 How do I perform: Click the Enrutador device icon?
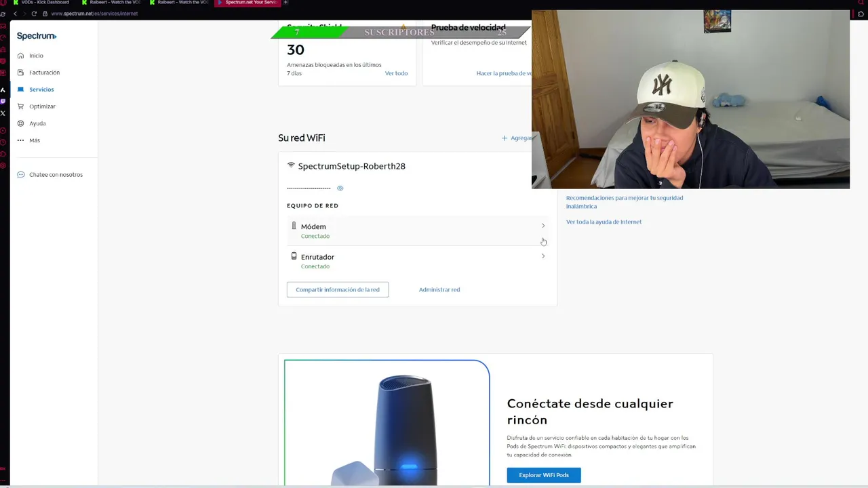click(294, 256)
